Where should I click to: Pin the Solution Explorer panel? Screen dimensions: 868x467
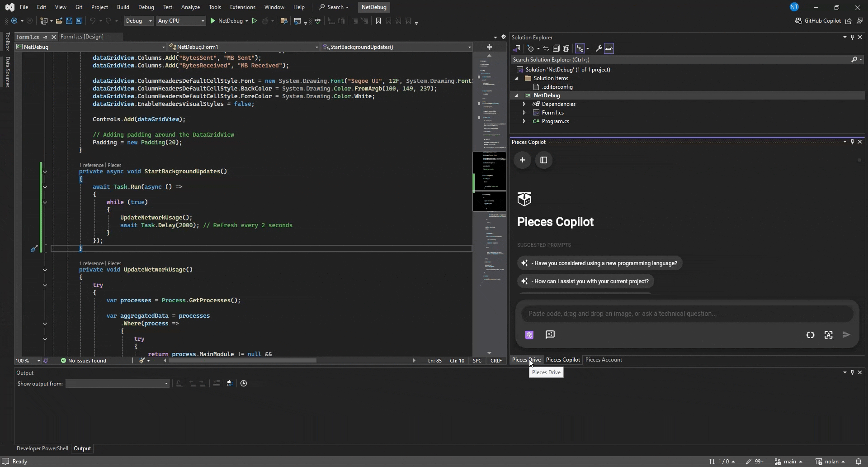coord(852,37)
